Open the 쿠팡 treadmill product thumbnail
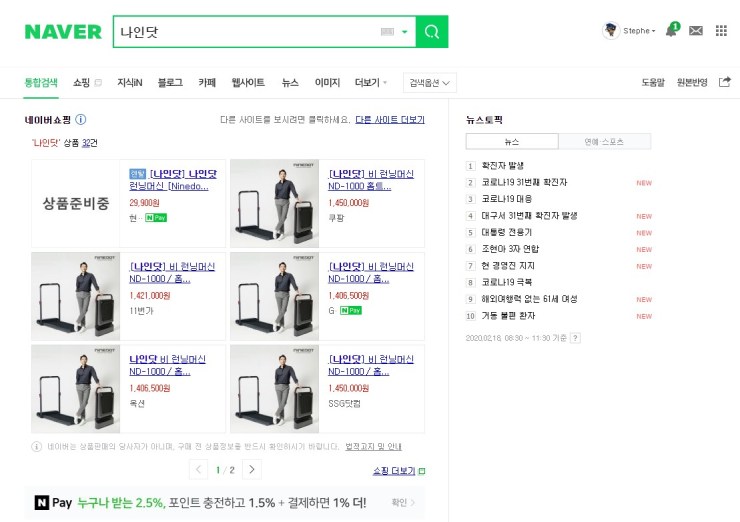This screenshot has height=522, width=740. (274, 203)
